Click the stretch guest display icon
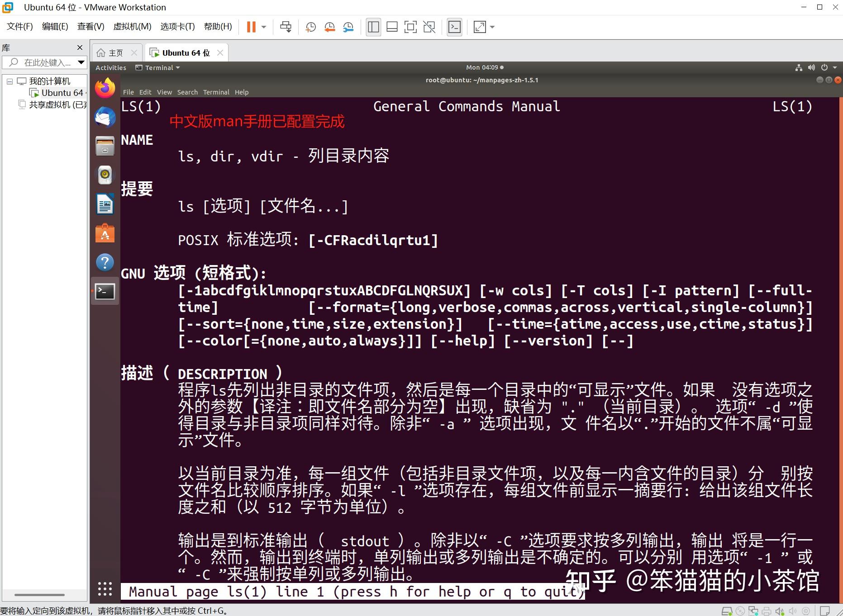 click(480, 27)
